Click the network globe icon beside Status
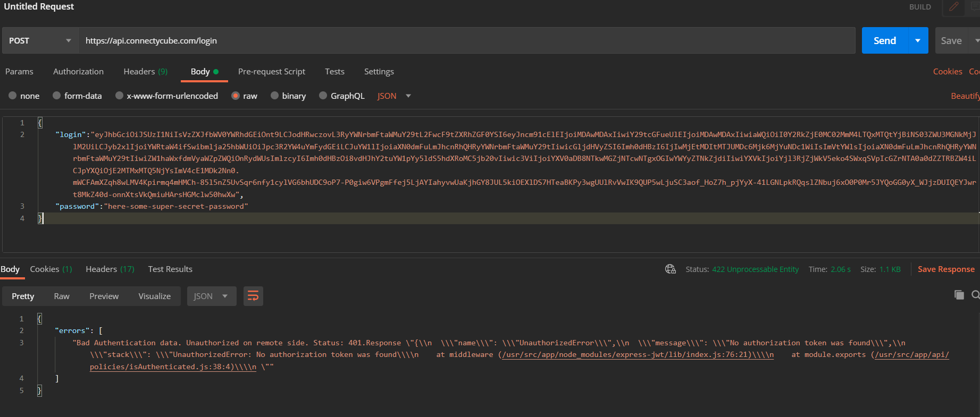The height and width of the screenshot is (417, 980). point(671,269)
